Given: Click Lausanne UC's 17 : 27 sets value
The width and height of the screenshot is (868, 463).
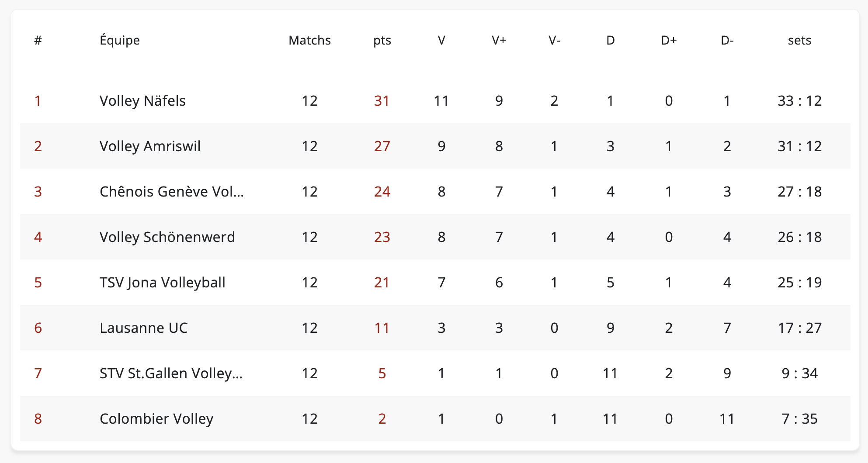Looking at the screenshot, I should [x=799, y=328].
